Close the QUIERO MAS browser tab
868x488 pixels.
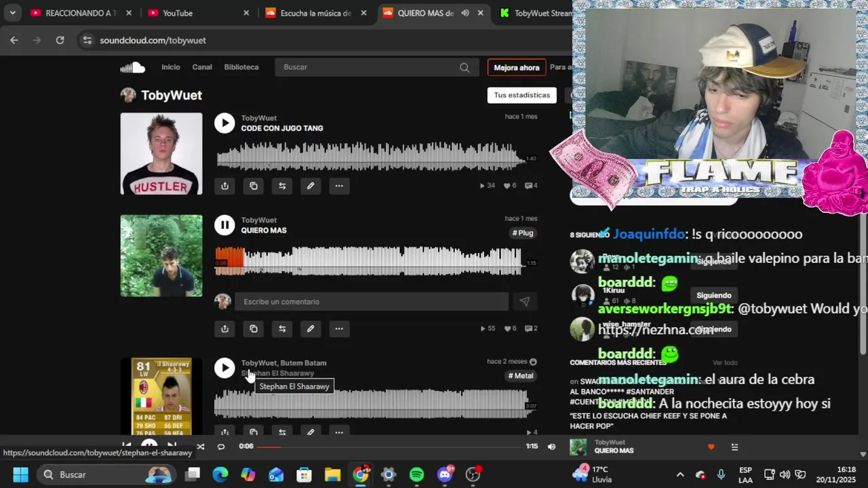[481, 13]
